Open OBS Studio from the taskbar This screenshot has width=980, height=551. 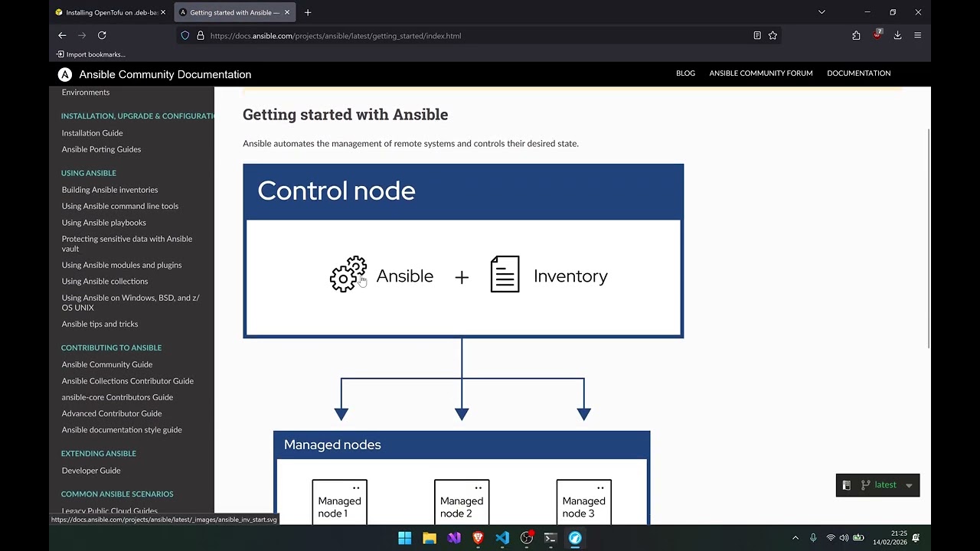pyautogui.click(x=527, y=538)
